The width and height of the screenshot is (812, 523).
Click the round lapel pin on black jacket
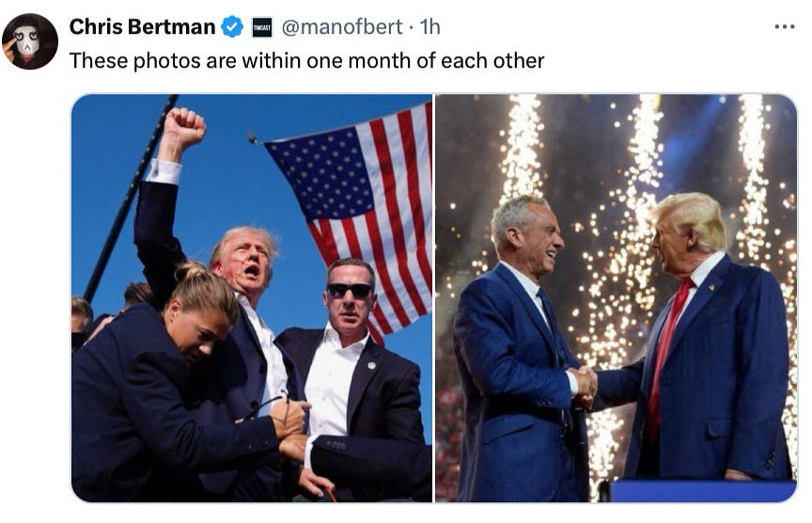pyautogui.click(x=371, y=366)
